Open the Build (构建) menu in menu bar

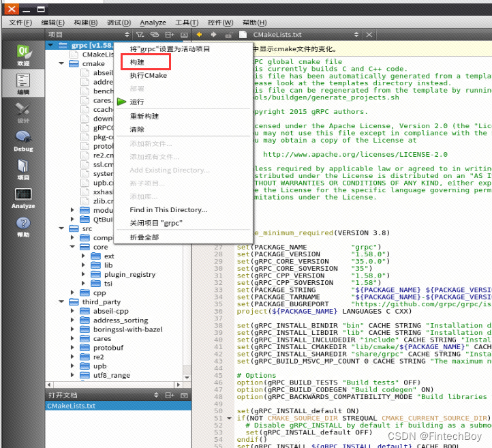coord(86,23)
